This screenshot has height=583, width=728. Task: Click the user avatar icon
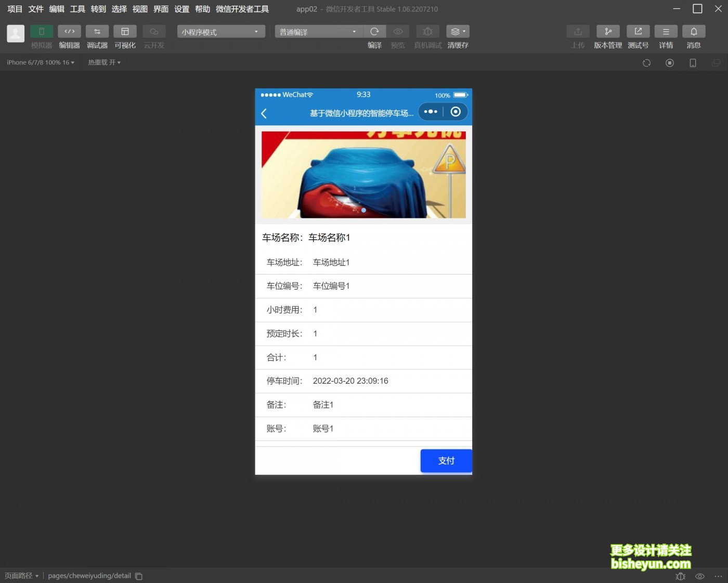pyautogui.click(x=16, y=33)
